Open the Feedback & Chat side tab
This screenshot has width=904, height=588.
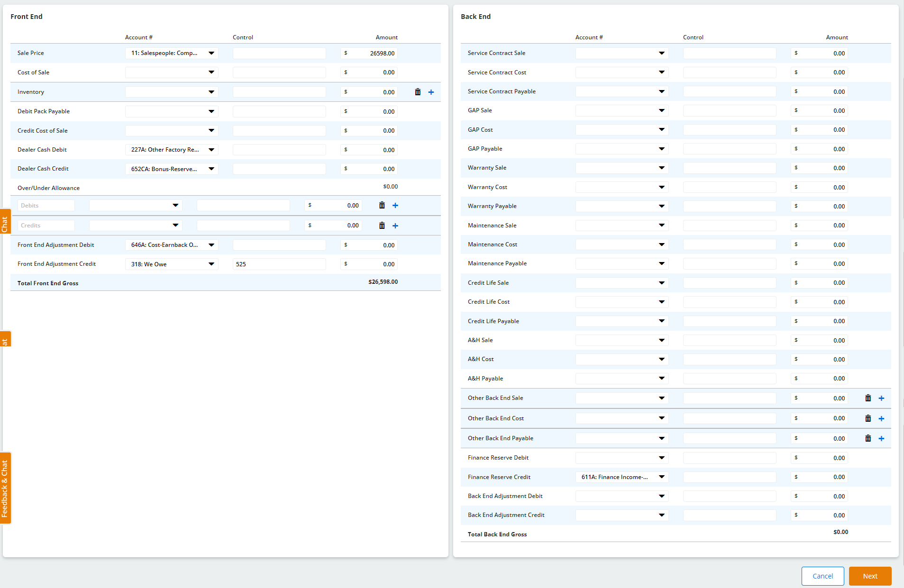[5, 488]
